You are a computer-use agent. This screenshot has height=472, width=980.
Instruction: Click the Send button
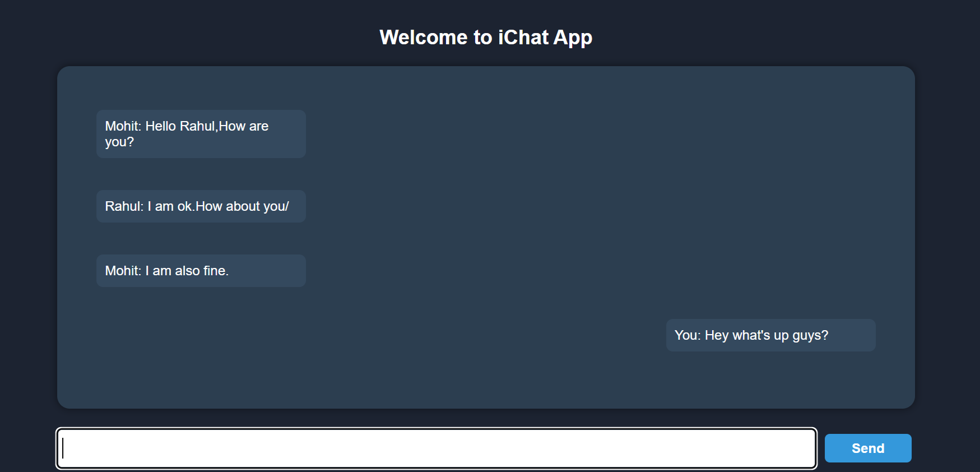pos(868,448)
